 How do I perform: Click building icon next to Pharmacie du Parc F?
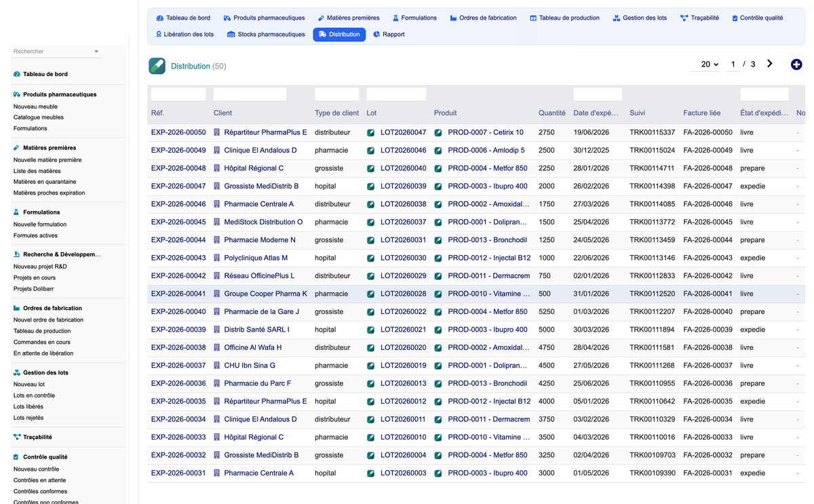pos(217,383)
